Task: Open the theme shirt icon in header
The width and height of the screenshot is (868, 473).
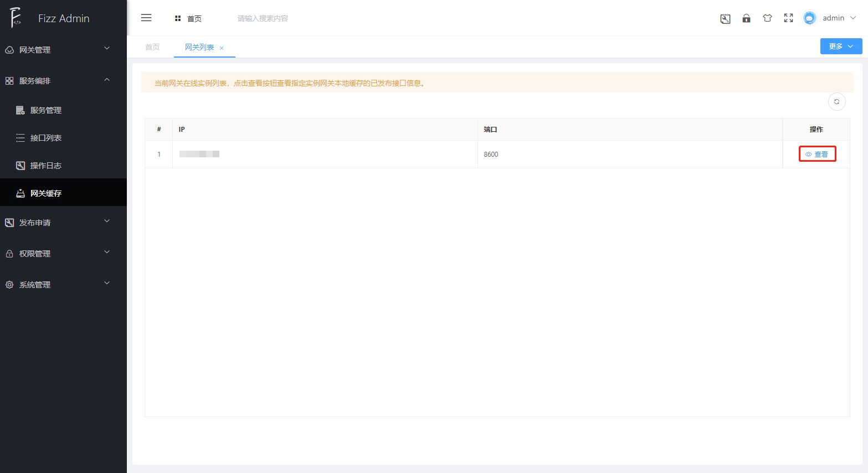Action: click(x=767, y=18)
